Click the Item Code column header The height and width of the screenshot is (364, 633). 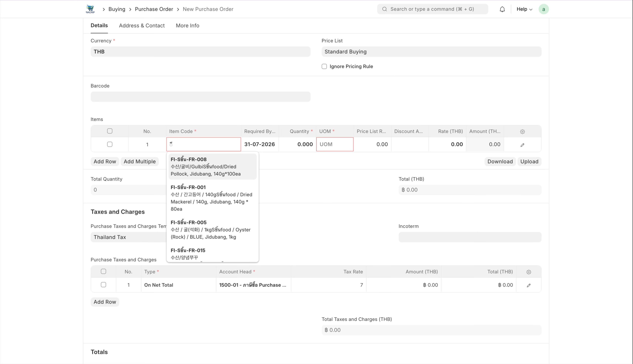204,131
